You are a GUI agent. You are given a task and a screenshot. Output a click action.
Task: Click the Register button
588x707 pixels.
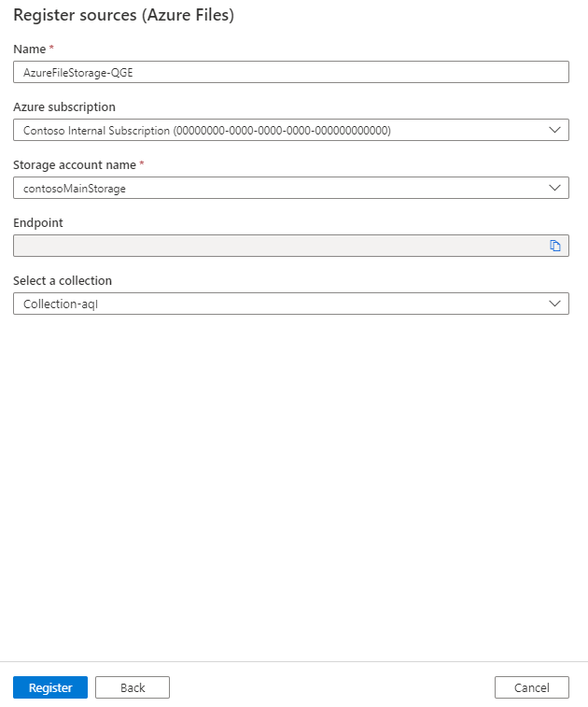[50, 687]
